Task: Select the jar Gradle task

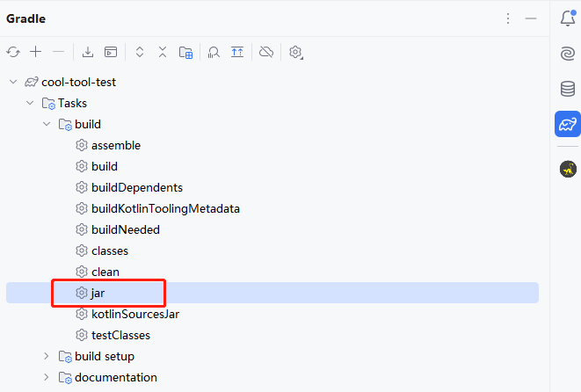Action: 98,293
